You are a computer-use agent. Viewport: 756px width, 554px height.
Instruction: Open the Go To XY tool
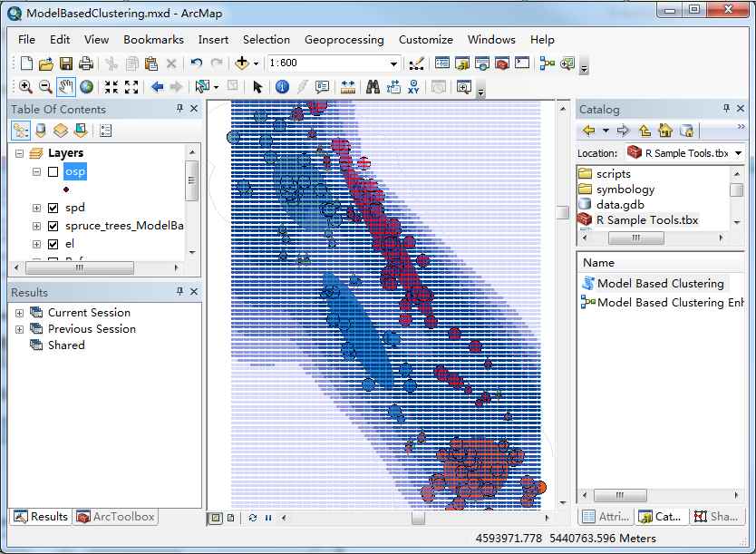(x=413, y=87)
